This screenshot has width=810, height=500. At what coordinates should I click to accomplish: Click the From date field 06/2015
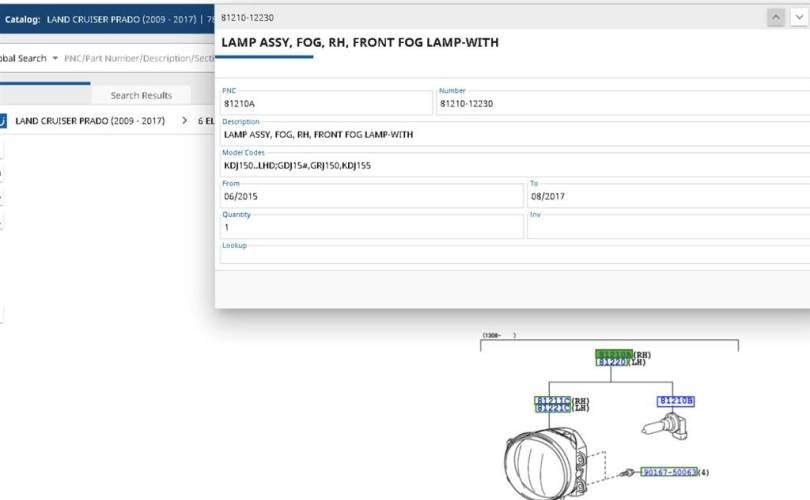tap(371, 196)
